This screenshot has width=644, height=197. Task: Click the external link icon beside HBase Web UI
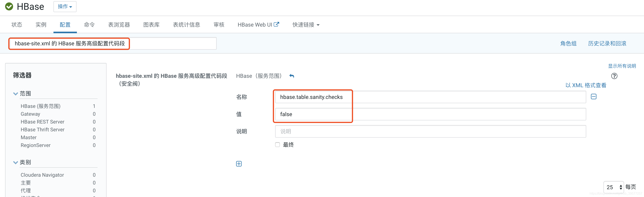click(276, 24)
